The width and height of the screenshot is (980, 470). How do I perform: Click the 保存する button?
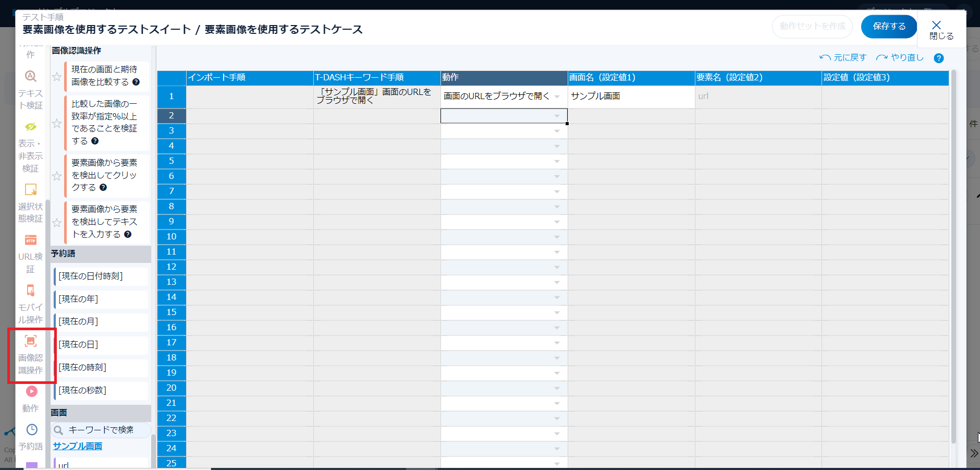point(889,27)
